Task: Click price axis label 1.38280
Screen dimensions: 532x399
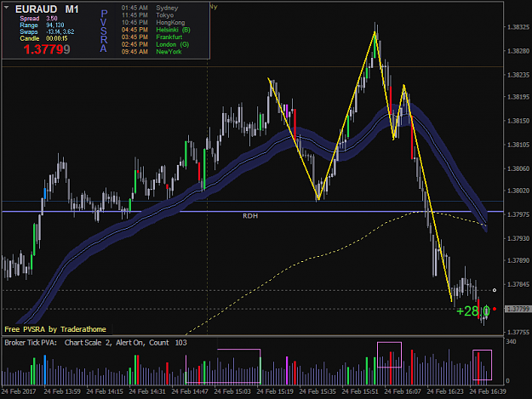Action: pos(518,51)
